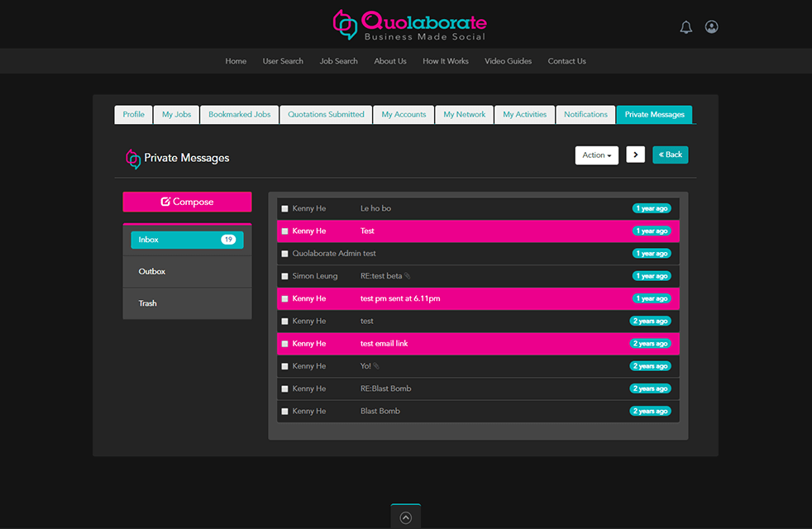Select checkbox for Quolaborate Admin test message
The image size is (812, 529).
pyautogui.click(x=285, y=254)
